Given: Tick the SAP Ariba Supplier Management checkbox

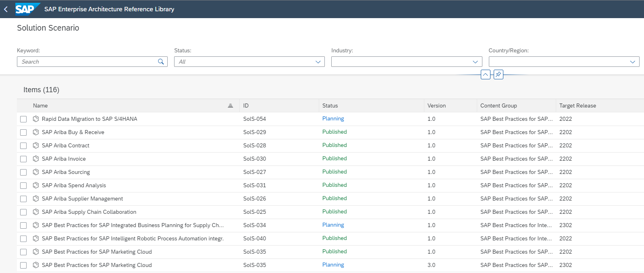Looking at the screenshot, I should pyautogui.click(x=23, y=199).
